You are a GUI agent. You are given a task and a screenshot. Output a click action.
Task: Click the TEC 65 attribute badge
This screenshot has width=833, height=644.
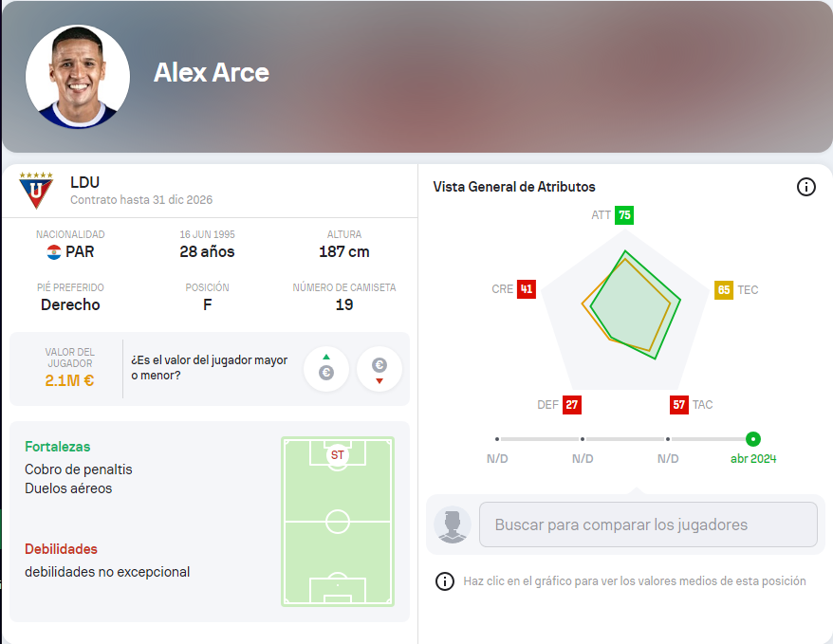pos(724,289)
